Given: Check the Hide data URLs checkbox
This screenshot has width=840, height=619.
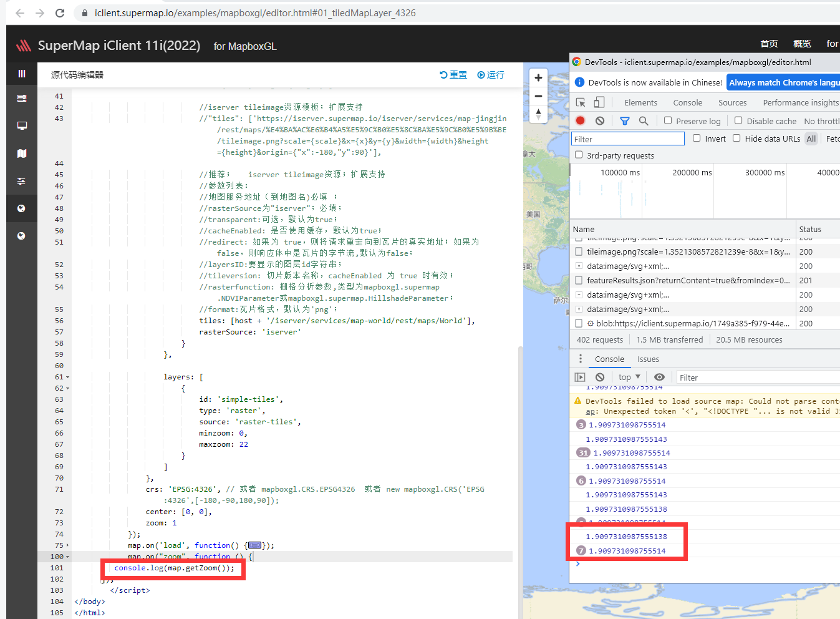Looking at the screenshot, I should (736, 138).
